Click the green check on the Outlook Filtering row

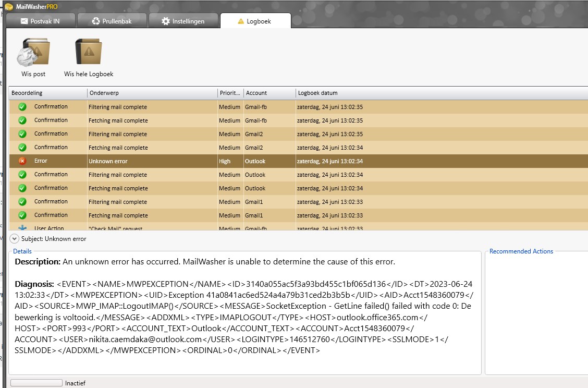click(x=22, y=175)
